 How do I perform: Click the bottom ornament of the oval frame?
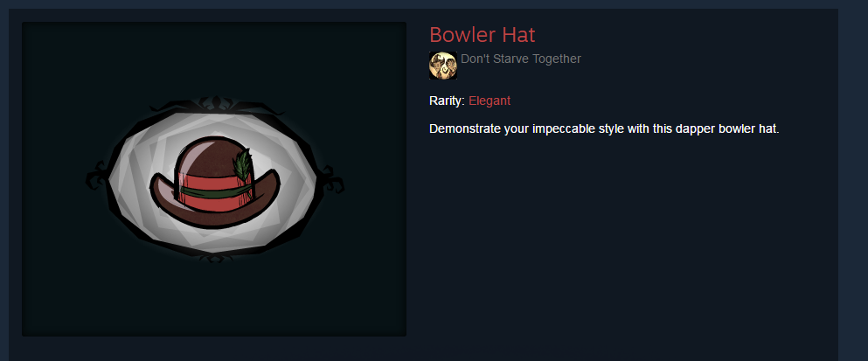[215, 258]
